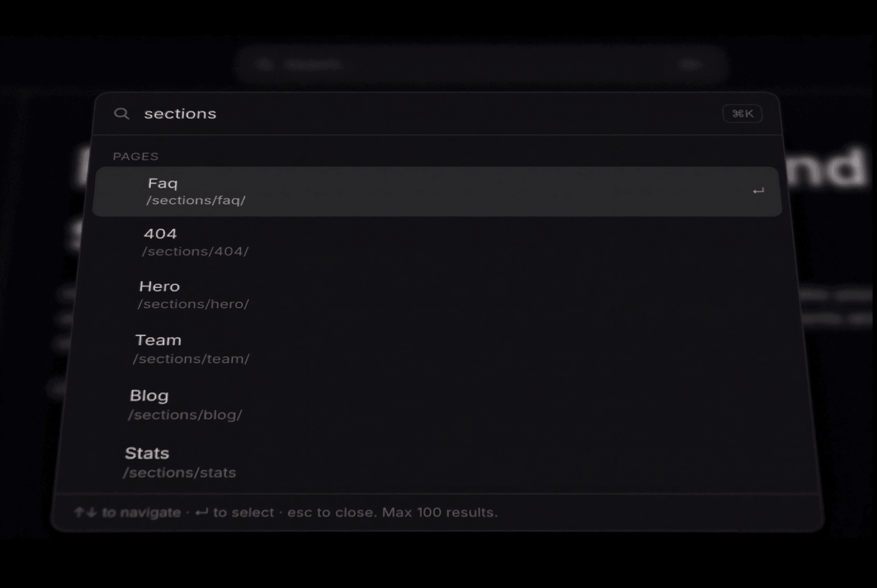
Task: Click the /sections/404/ path text
Action: (195, 252)
